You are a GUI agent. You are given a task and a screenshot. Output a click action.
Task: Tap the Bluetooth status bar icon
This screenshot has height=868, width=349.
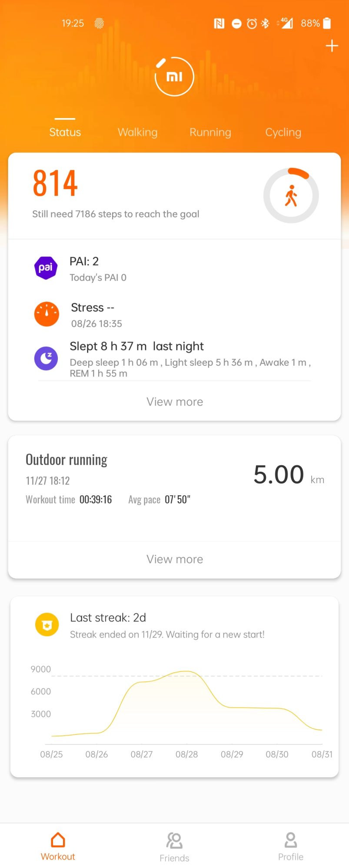click(265, 23)
